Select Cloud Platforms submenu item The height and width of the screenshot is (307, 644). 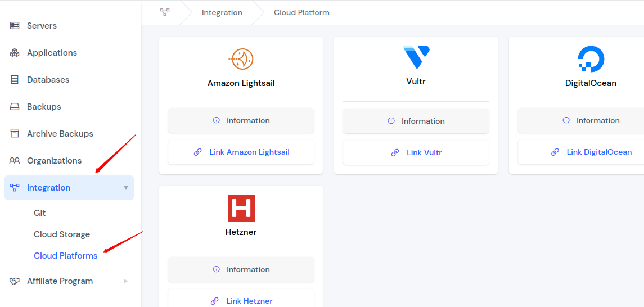pyautogui.click(x=66, y=256)
